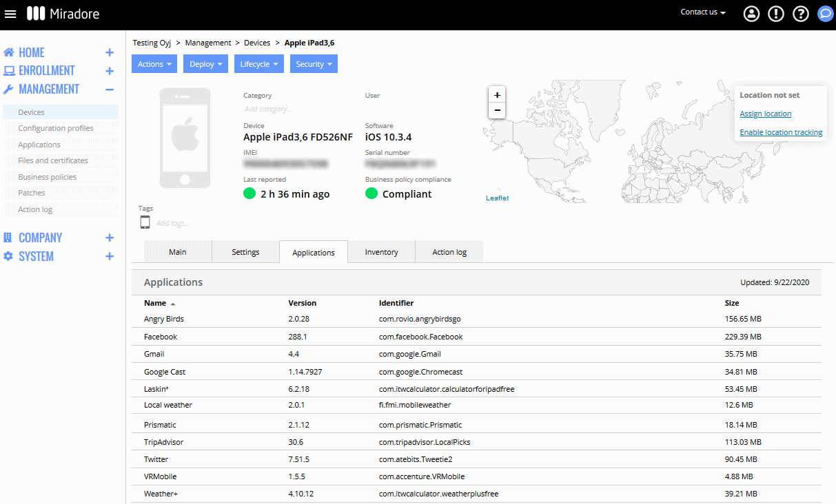Image resolution: width=836 pixels, height=504 pixels.
Task: Click the Enrollment laptop icon
Action: click(9, 70)
